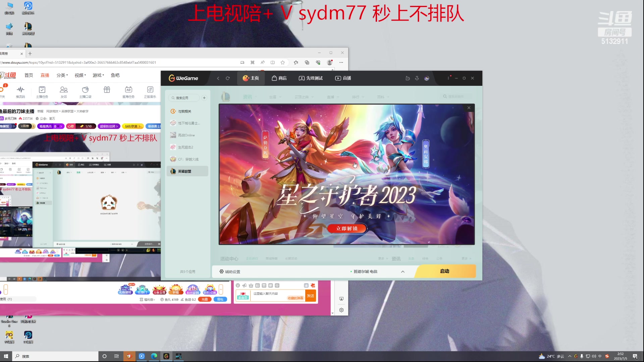Expand the 生涯 dropdown on the LOL page
The image size is (644, 362).
click(275, 97)
